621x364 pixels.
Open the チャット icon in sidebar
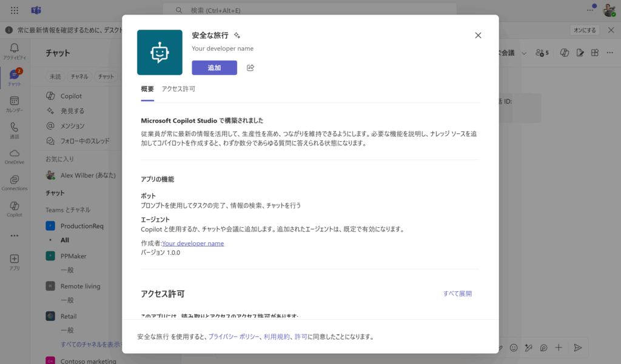(15, 78)
